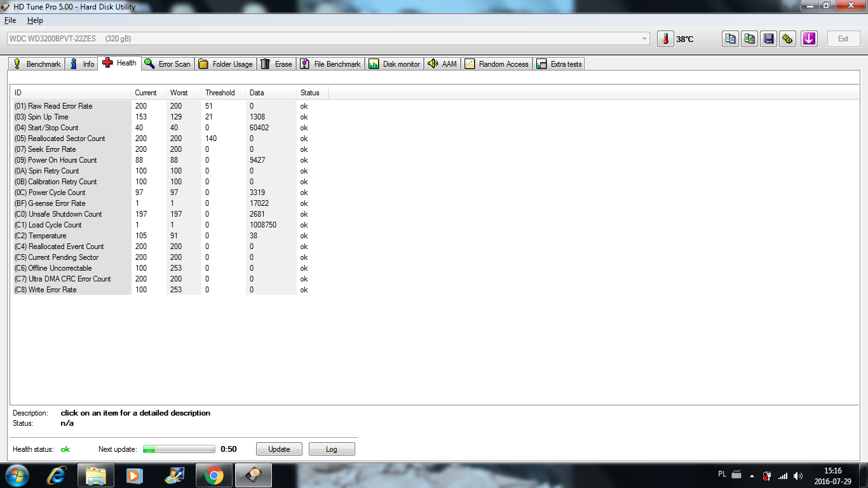
Task: Open Google Chrome from the taskbar
Action: 214,475
